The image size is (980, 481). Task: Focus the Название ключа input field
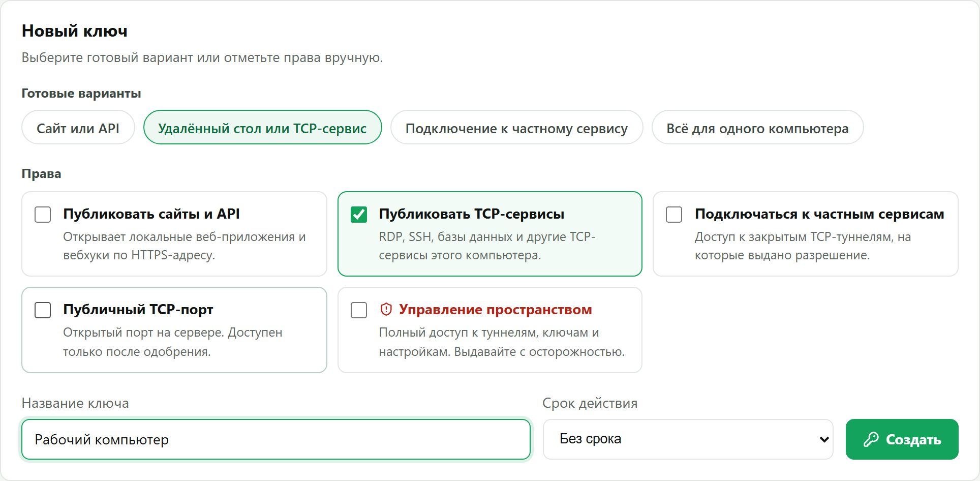(x=276, y=439)
